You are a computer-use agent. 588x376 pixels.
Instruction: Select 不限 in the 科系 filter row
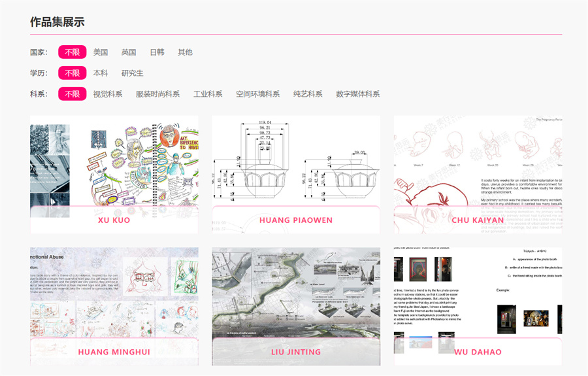tap(73, 94)
